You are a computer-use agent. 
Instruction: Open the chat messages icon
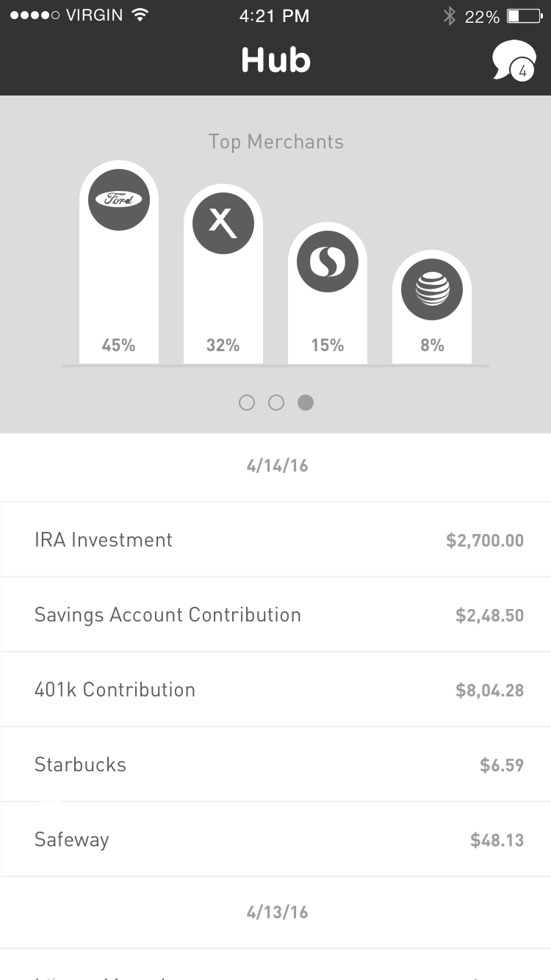pyautogui.click(x=514, y=61)
